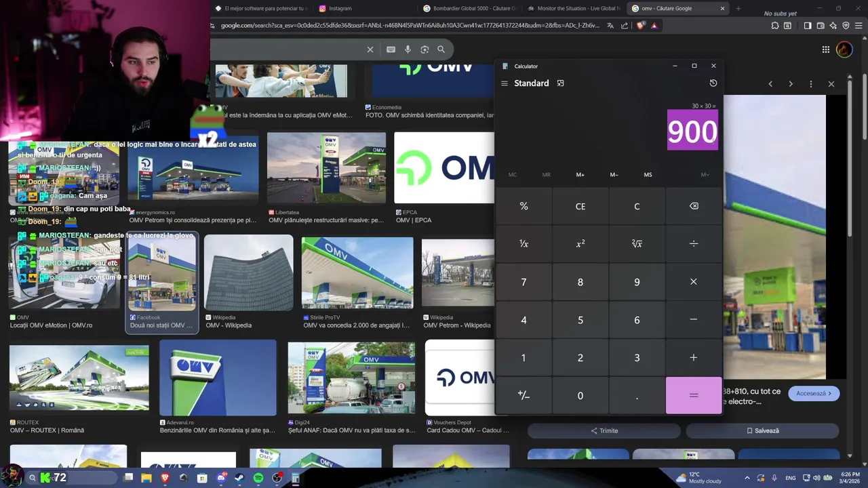Clear the Google search box with X
This screenshot has width=868, height=488.
pyautogui.click(x=370, y=49)
